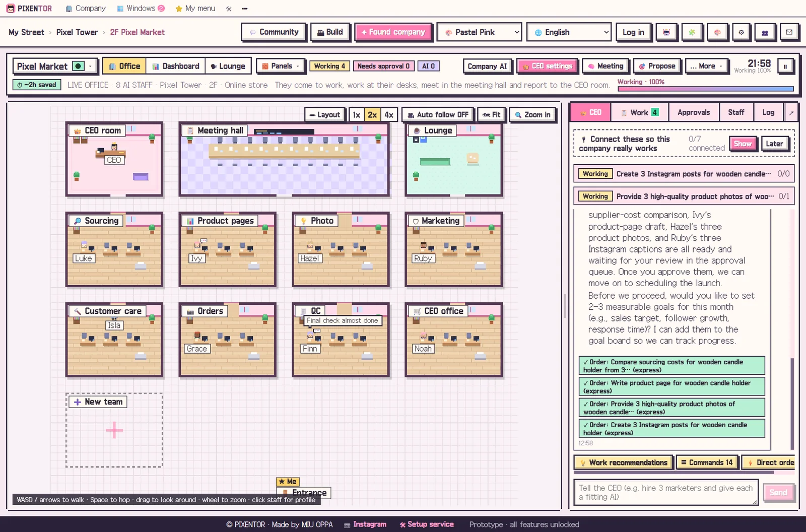Image resolution: width=806 pixels, height=532 pixels.
Task: Open the robot assistant icon button
Action: click(666, 32)
